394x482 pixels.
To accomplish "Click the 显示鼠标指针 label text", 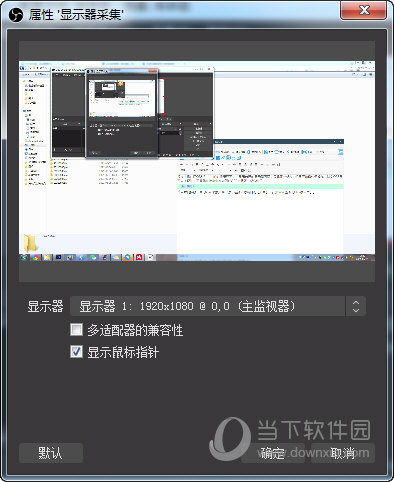I will pos(123,352).
